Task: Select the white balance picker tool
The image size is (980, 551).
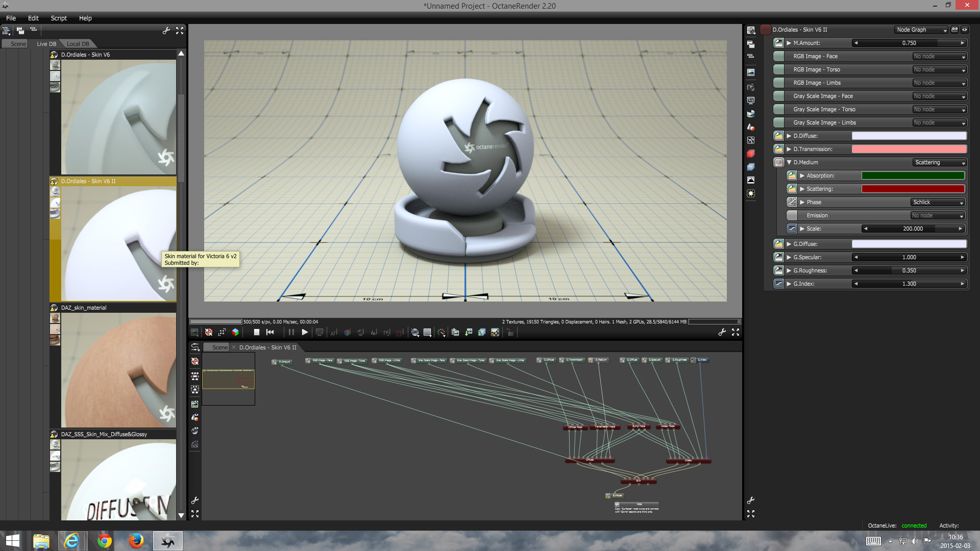Action: coord(347,333)
